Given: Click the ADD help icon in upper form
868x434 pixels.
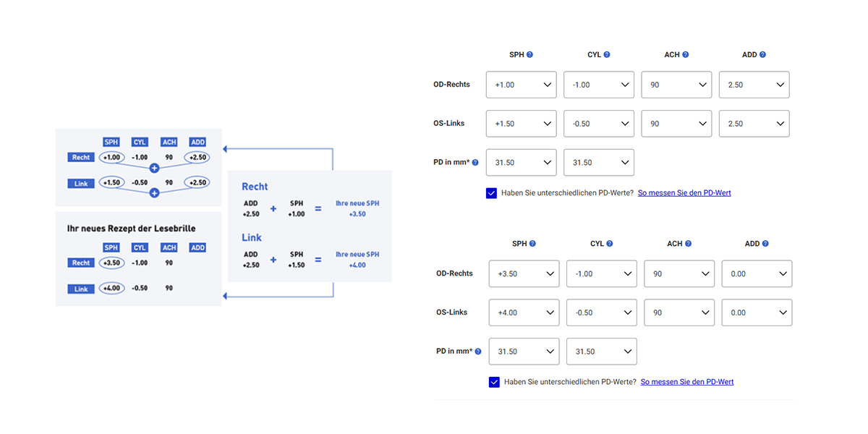Looking at the screenshot, I should point(762,55).
